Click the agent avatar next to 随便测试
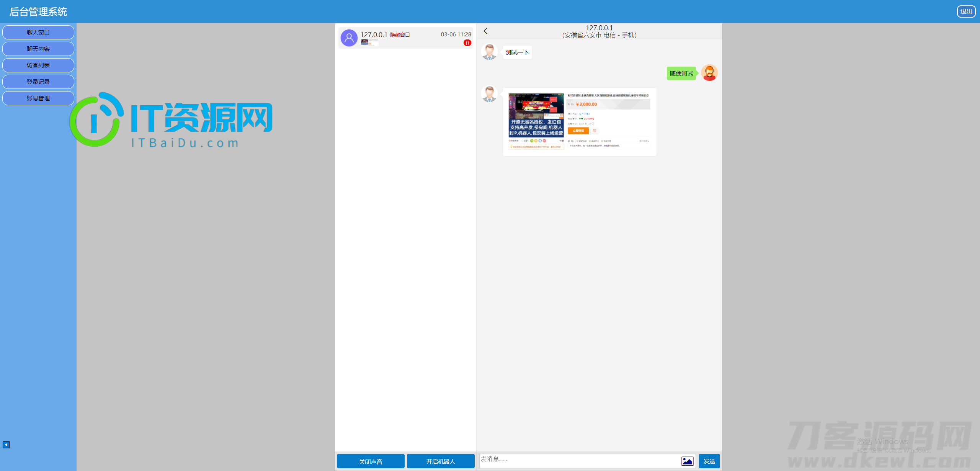The width and height of the screenshot is (980, 471). tap(709, 73)
